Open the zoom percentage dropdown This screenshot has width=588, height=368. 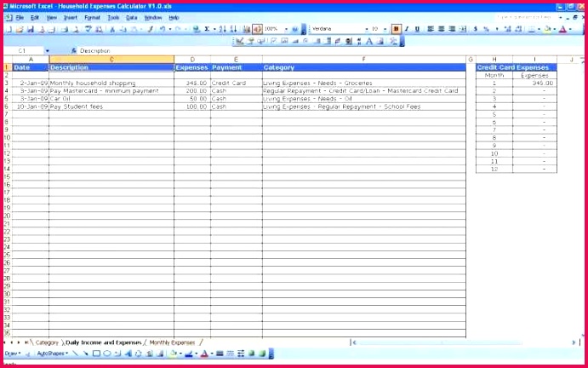(286, 29)
